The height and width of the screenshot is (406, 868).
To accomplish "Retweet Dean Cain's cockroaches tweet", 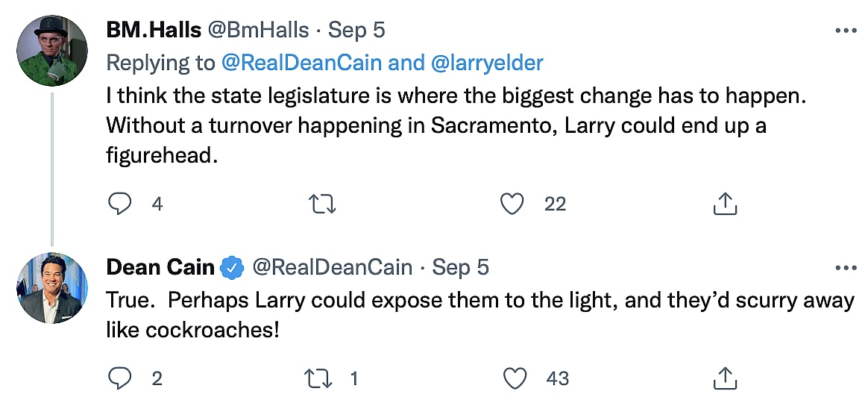I will pyautogui.click(x=321, y=379).
